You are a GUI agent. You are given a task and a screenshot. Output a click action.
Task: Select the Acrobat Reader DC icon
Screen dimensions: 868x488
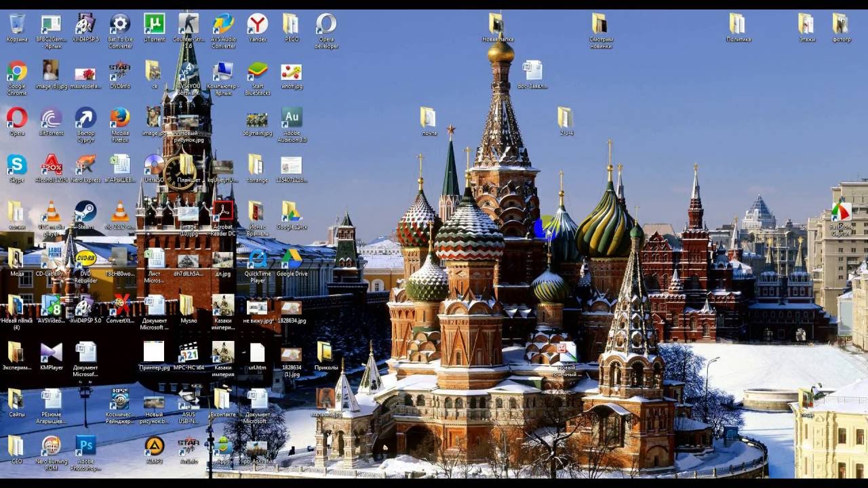[223, 211]
